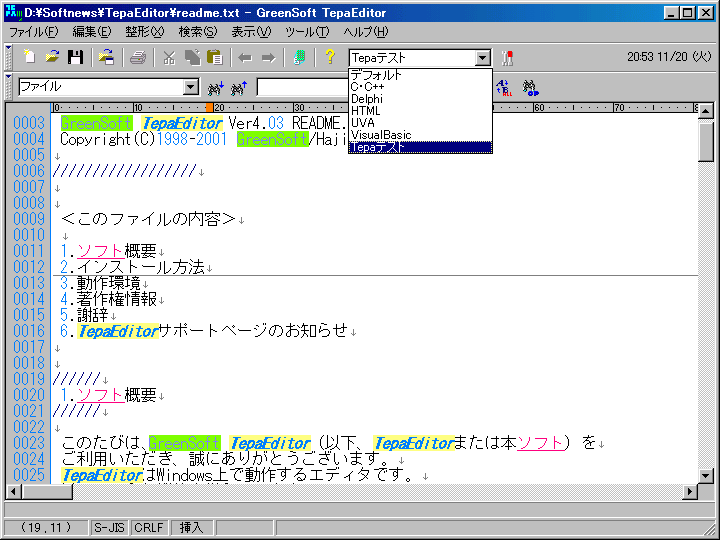Click TepaEditor in line 0016

(x=118, y=331)
